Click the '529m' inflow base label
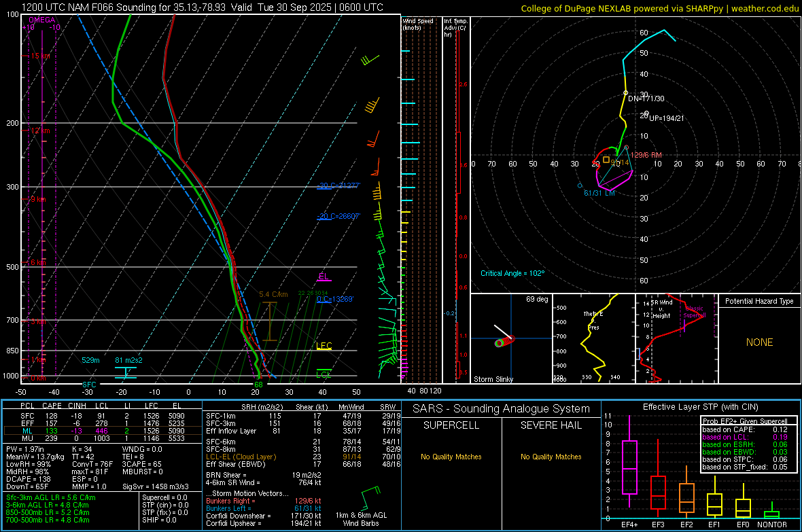Screen dimensions: 802x532 90,360
